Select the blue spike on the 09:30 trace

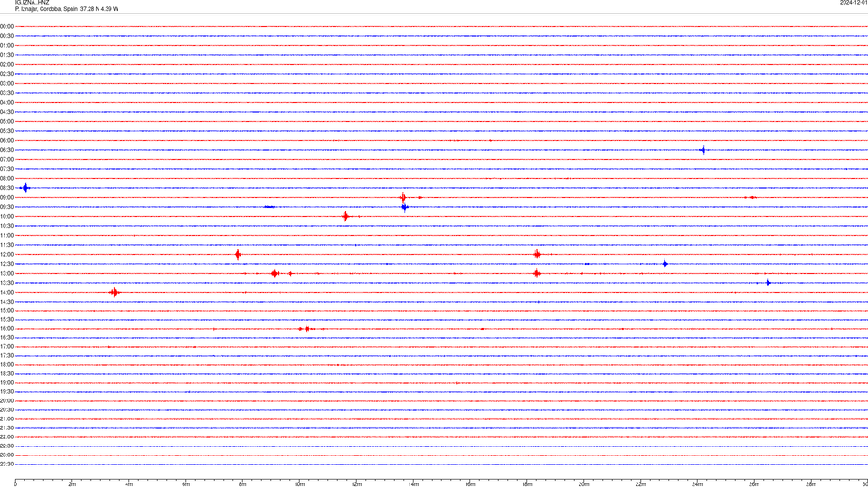click(405, 208)
